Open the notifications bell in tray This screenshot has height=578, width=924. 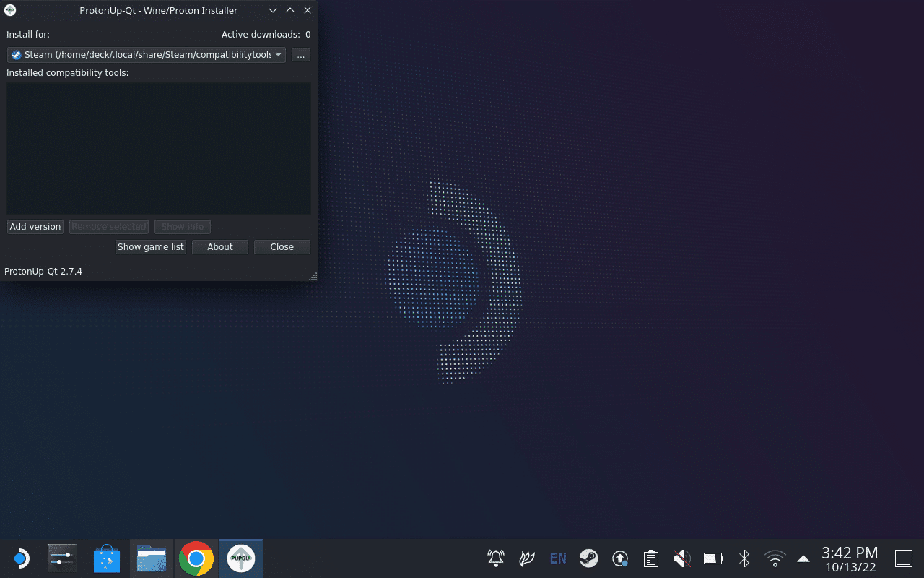pyautogui.click(x=496, y=558)
